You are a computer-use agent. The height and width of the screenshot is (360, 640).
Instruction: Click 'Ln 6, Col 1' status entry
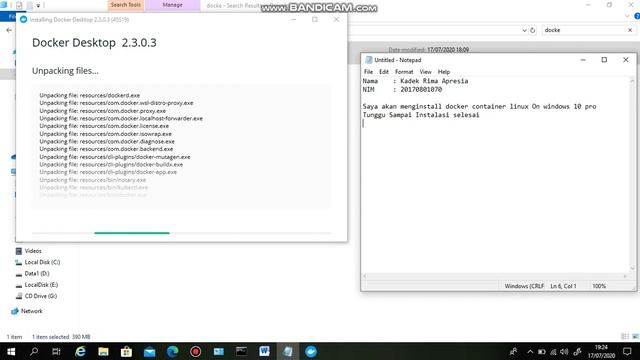[x=563, y=286]
